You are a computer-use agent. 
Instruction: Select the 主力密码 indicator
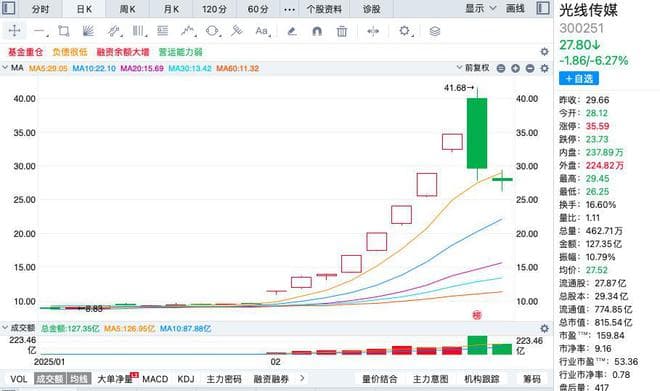(x=224, y=379)
